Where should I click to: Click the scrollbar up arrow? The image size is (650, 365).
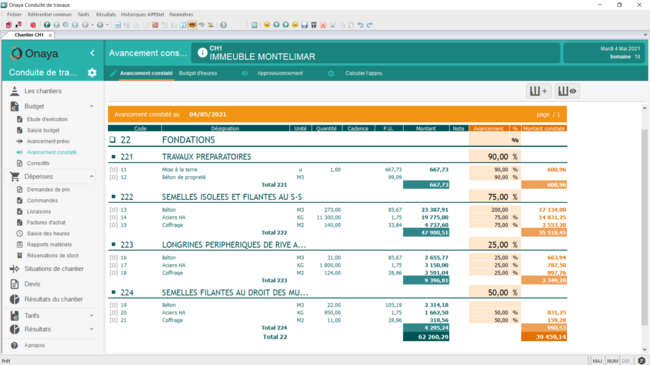tap(644, 108)
